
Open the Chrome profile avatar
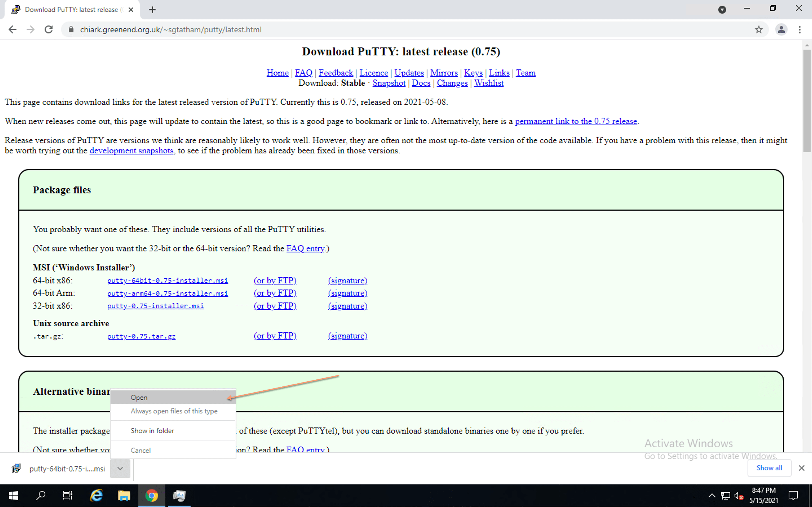[781, 30]
